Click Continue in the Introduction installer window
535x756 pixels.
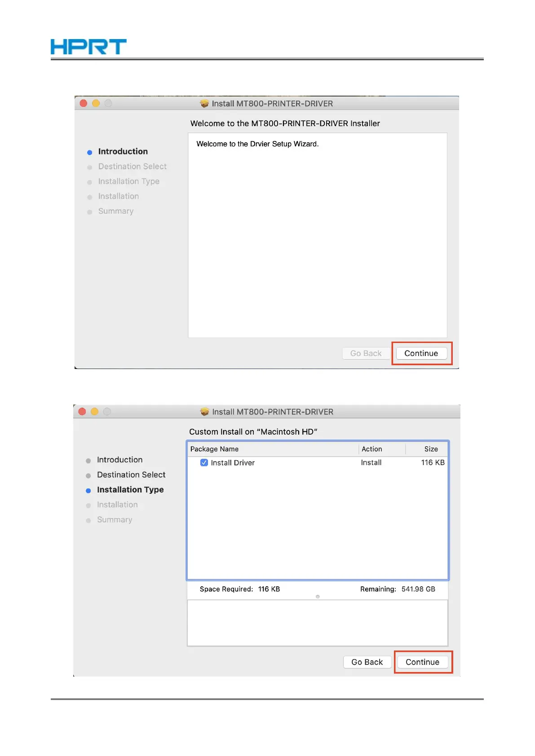coord(421,353)
